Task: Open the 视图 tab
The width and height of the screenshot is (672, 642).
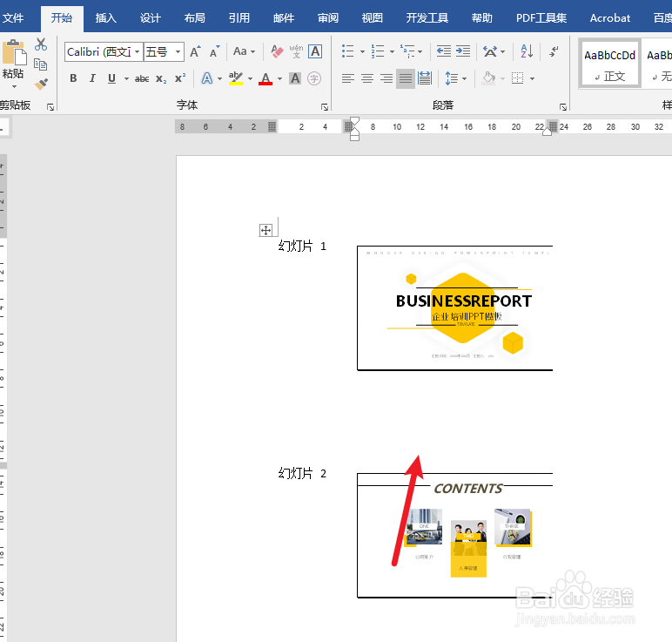Action: pyautogui.click(x=372, y=18)
